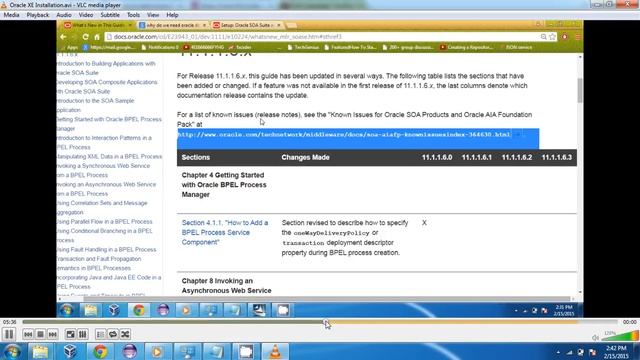Switch to "why do we need oracle" tab
Viewport: 640px width, 360px height.
pyautogui.click(x=171, y=25)
